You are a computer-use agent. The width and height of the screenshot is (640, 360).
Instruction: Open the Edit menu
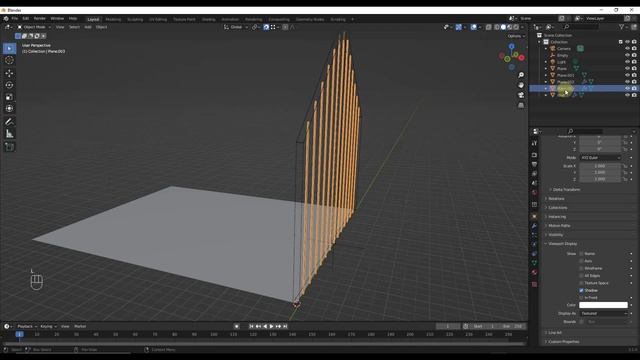(x=26, y=19)
